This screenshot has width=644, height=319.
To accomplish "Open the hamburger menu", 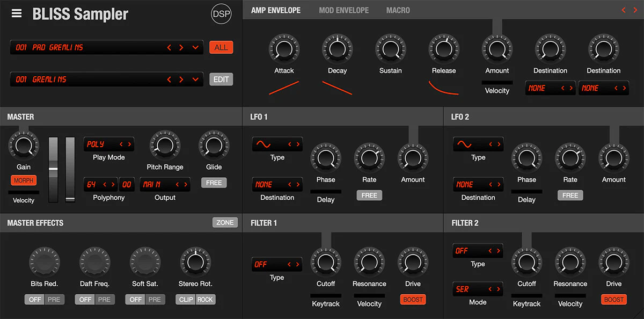I will coord(17,14).
